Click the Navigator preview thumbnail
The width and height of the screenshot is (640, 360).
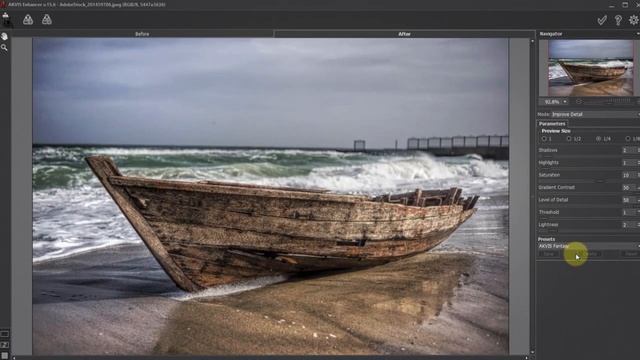point(590,68)
